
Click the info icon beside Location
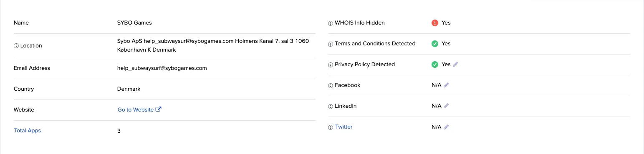(x=16, y=46)
